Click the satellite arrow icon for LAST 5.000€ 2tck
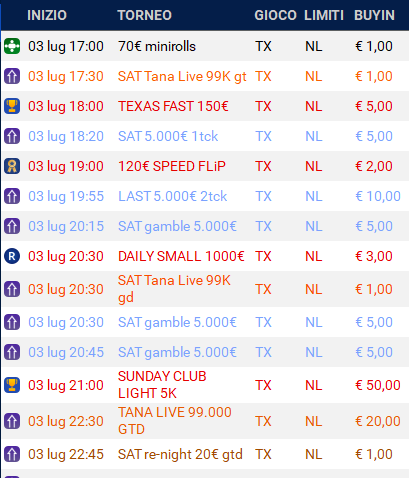The width and height of the screenshot is (409, 478). point(12,196)
